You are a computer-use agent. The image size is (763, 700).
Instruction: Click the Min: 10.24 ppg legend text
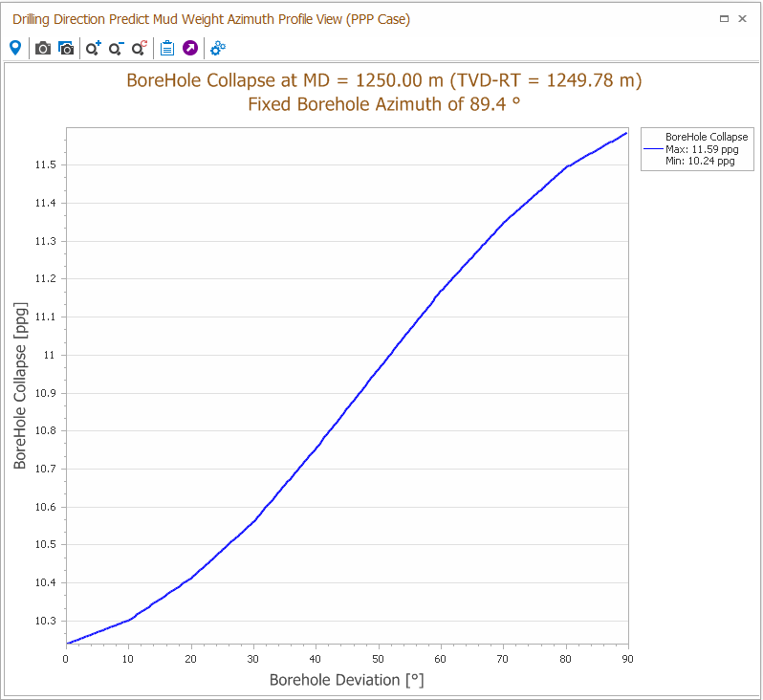click(x=700, y=162)
